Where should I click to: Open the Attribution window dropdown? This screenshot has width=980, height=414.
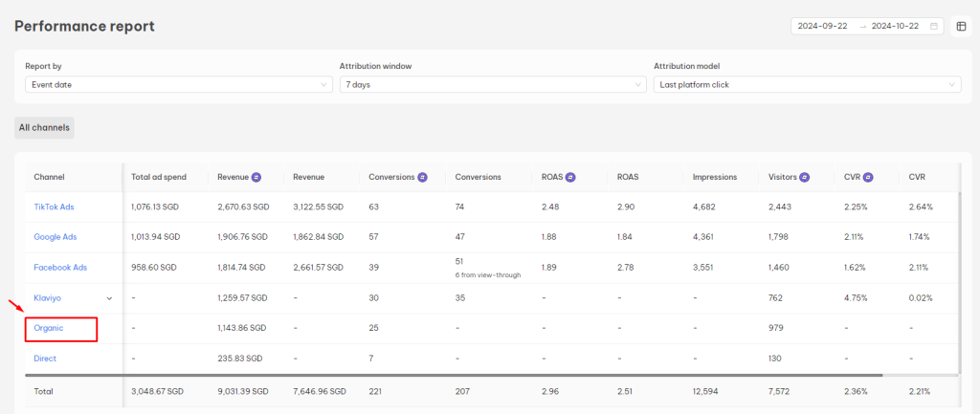(492, 84)
